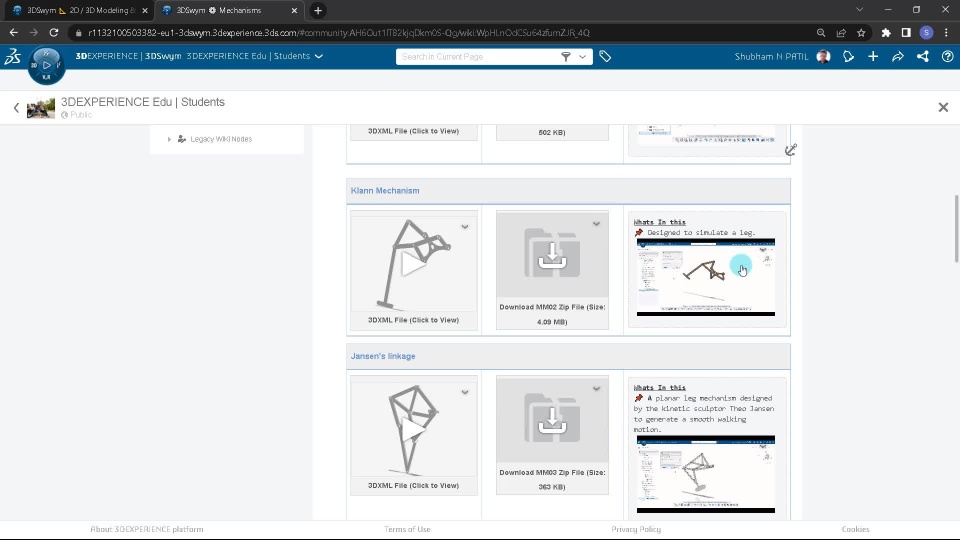The height and width of the screenshot is (540, 960).
Task: Download the MM03 Zip File
Action: (552, 420)
